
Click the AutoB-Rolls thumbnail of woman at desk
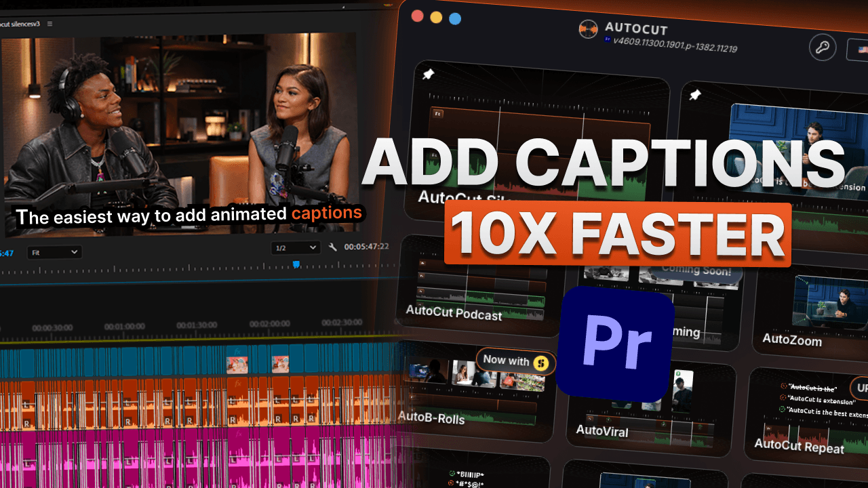point(473,374)
